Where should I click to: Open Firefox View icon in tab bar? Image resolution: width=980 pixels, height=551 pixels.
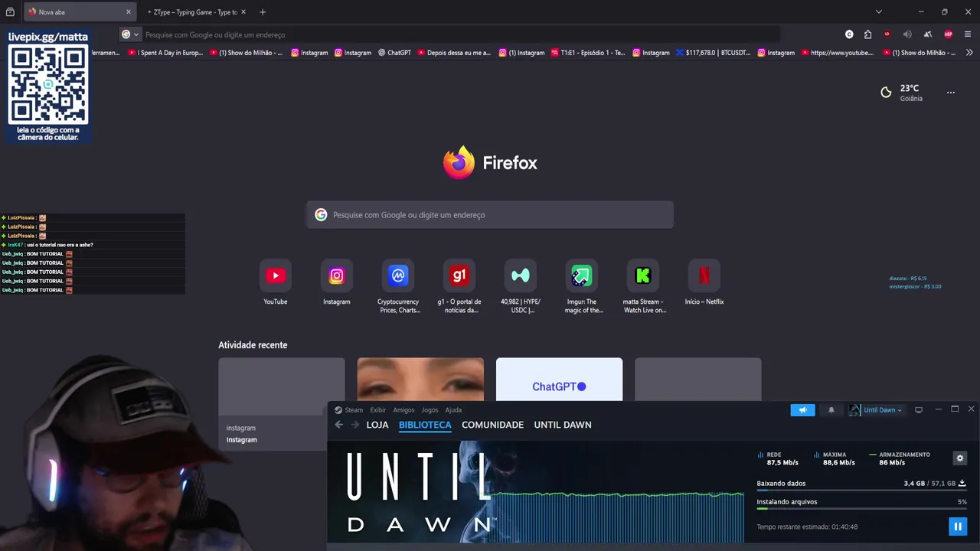click(x=10, y=12)
